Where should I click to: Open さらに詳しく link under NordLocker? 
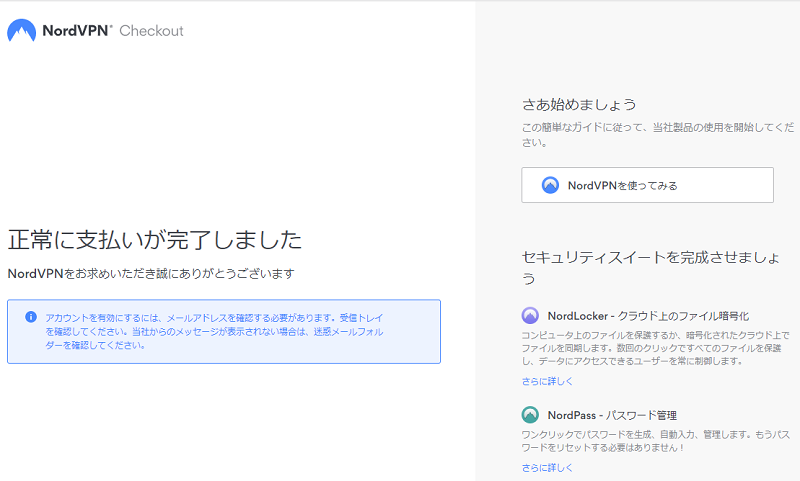547,381
